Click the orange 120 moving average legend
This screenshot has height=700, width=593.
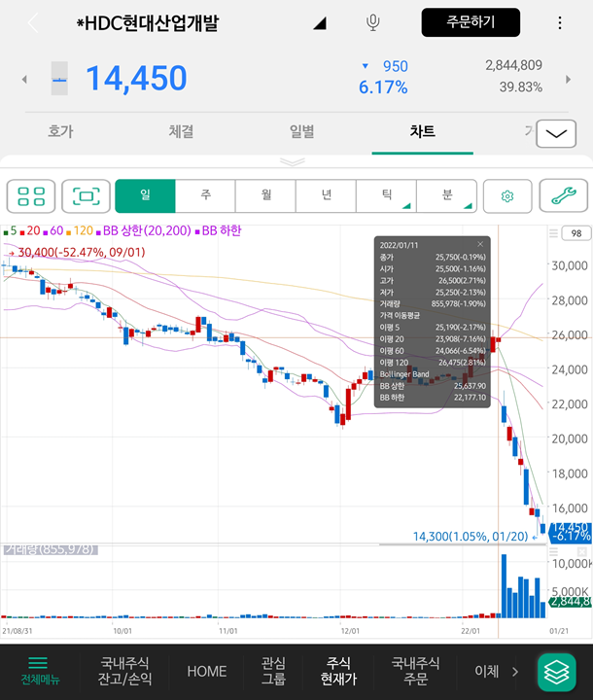(x=80, y=230)
